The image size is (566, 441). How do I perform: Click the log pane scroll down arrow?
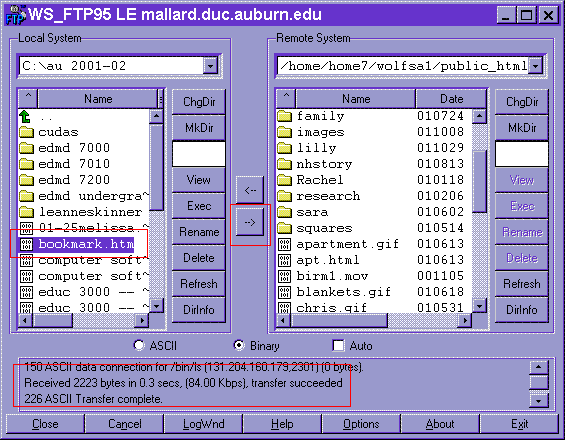[538, 400]
